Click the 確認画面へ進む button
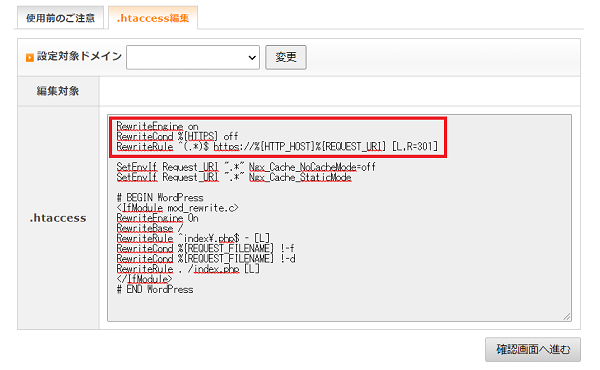The image size is (600, 370). [x=533, y=349]
